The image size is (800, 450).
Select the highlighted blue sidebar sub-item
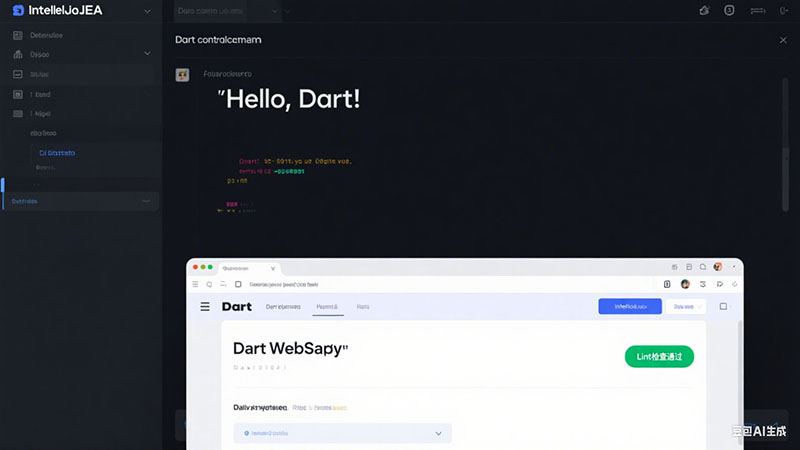[x=57, y=153]
